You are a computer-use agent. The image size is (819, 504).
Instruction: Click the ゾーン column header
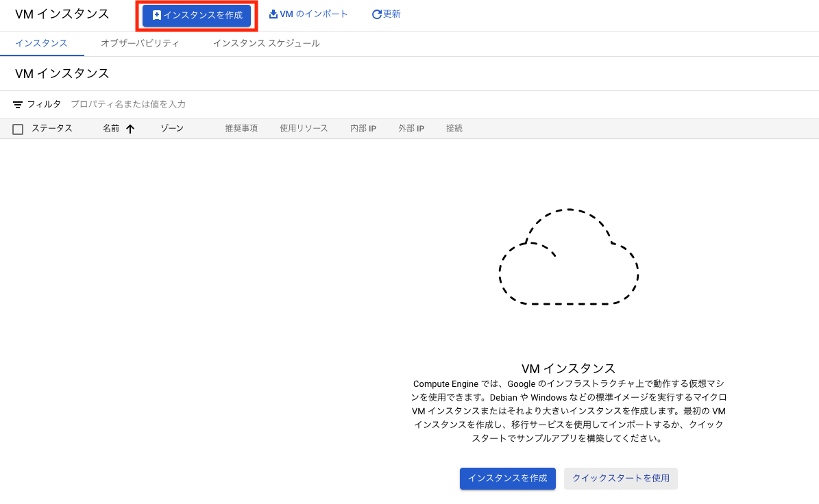click(172, 128)
